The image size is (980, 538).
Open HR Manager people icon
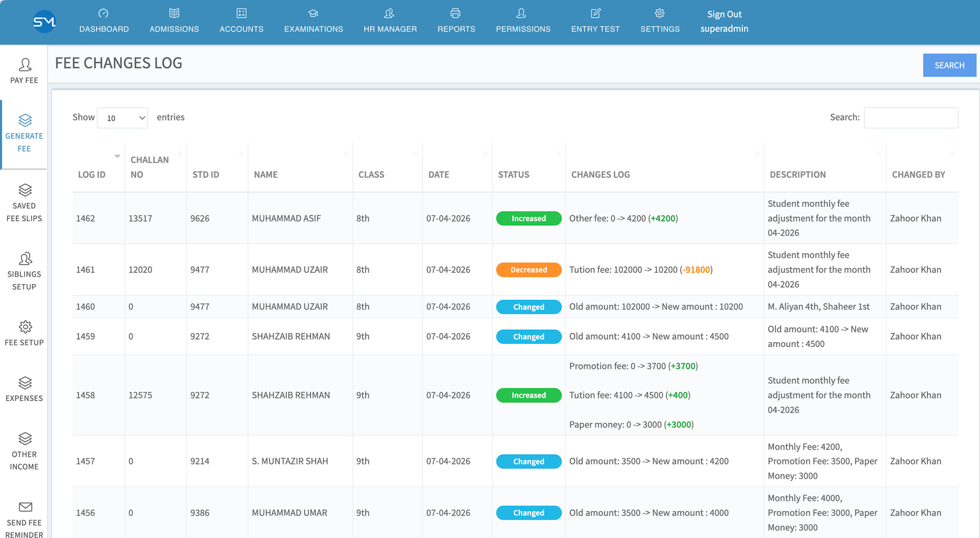click(390, 13)
